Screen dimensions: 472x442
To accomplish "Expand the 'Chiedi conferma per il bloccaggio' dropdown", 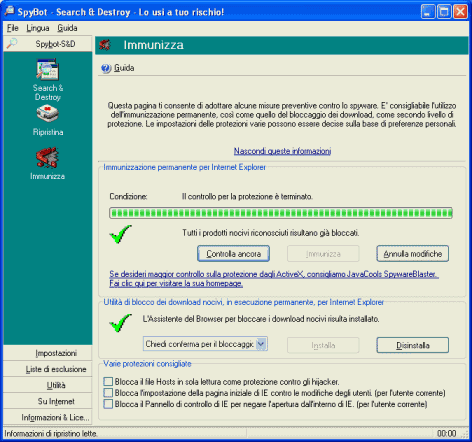I will [262, 344].
